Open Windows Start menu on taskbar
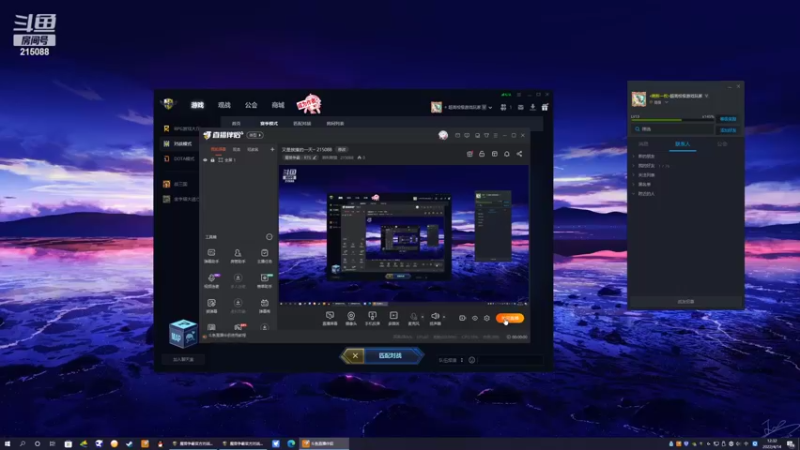The width and height of the screenshot is (800, 450). 7,444
